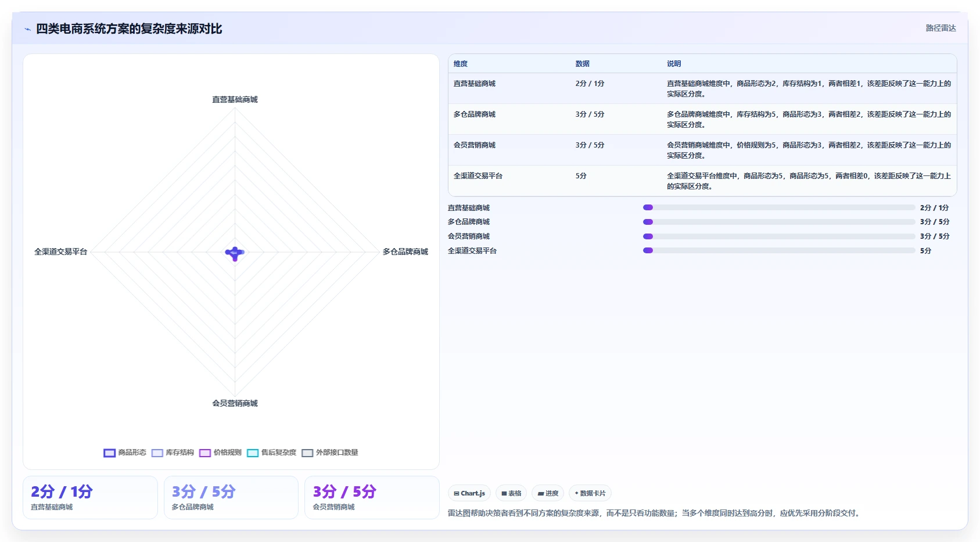Image resolution: width=980 pixels, height=542 pixels.
Task: Open the 会员营销商城 stat card
Action: [372, 497]
